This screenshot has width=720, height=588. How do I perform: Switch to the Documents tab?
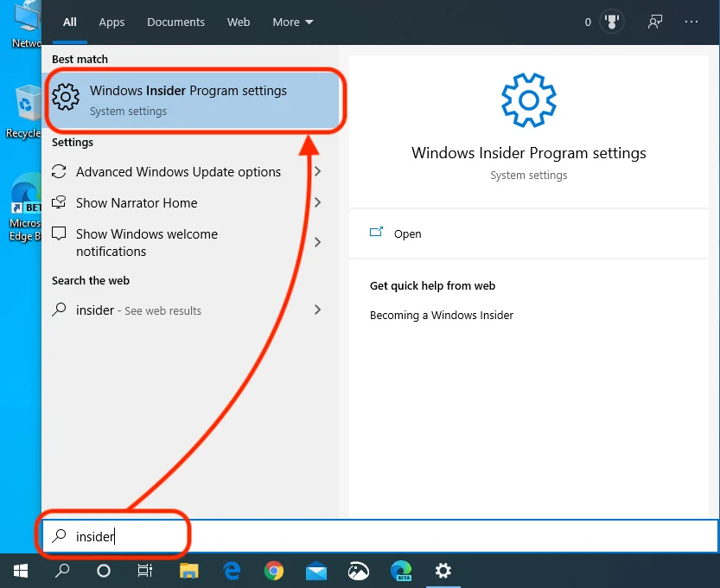(x=175, y=22)
